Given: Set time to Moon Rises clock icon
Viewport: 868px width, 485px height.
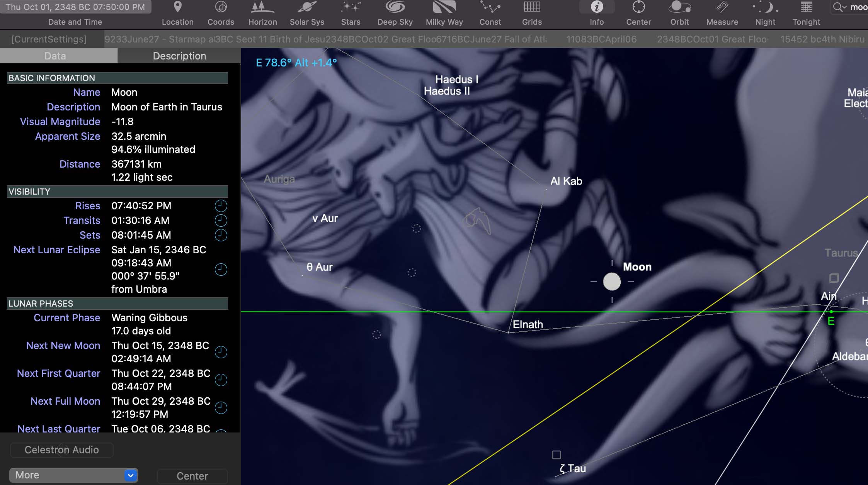Looking at the screenshot, I should 221,206.
